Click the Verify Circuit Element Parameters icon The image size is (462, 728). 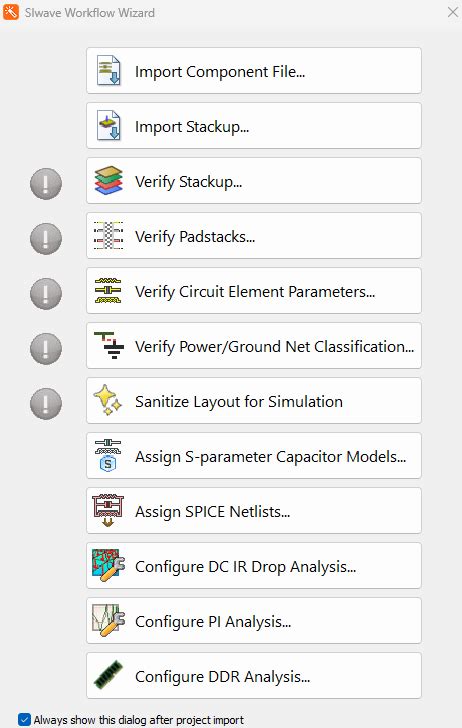click(108, 291)
